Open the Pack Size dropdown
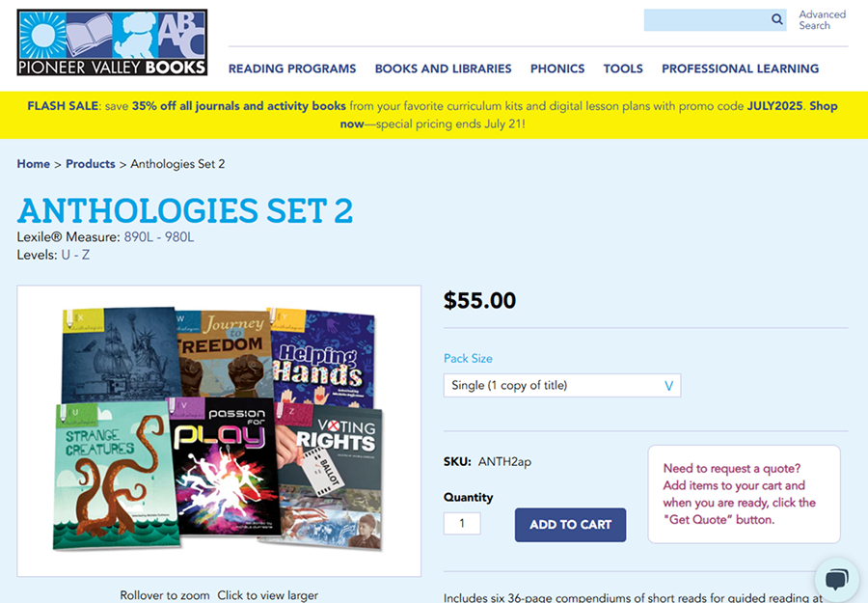This screenshot has height=603, width=868. [x=562, y=385]
